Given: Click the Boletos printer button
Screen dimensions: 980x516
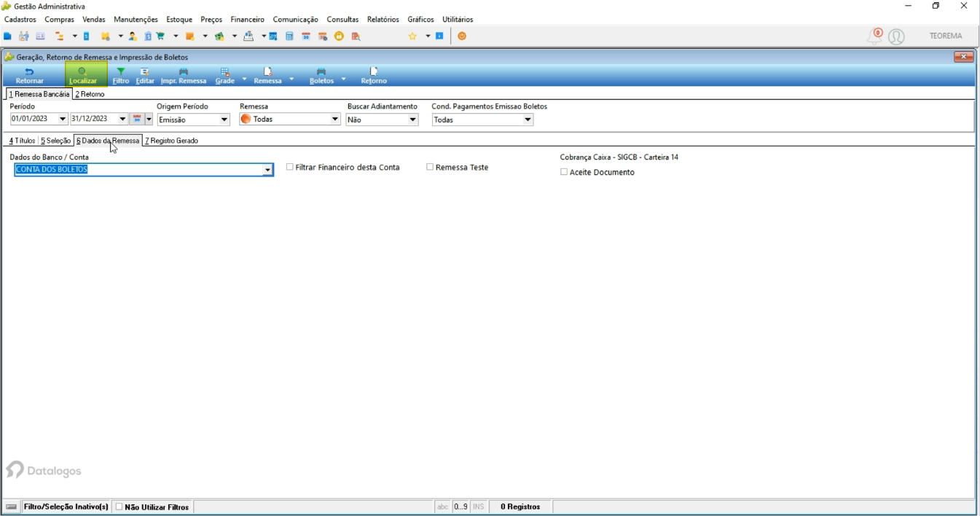Looking at the screenshot, I should coord(321,76).
